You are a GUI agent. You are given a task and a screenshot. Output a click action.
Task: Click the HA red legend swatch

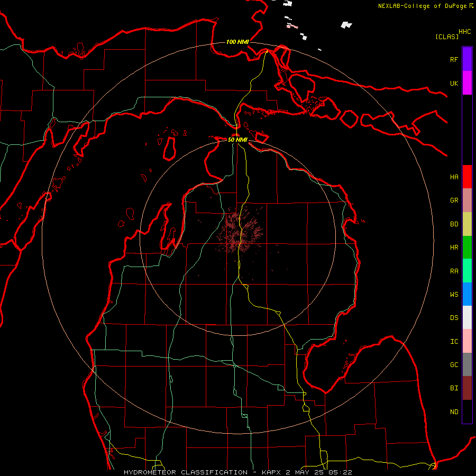[x=467, y=177]
